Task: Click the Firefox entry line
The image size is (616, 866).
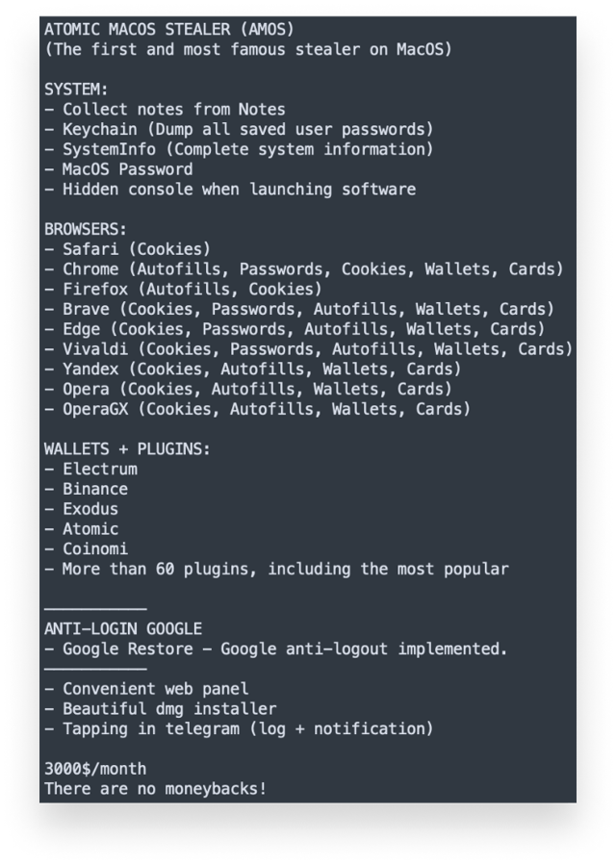Action: pyautogui.click(x=183, y=289)
